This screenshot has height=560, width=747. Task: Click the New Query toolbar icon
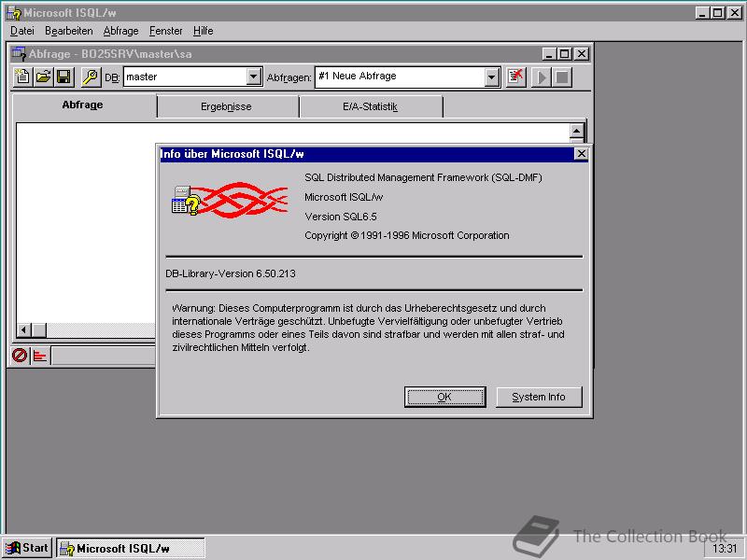tap(22, 77)
